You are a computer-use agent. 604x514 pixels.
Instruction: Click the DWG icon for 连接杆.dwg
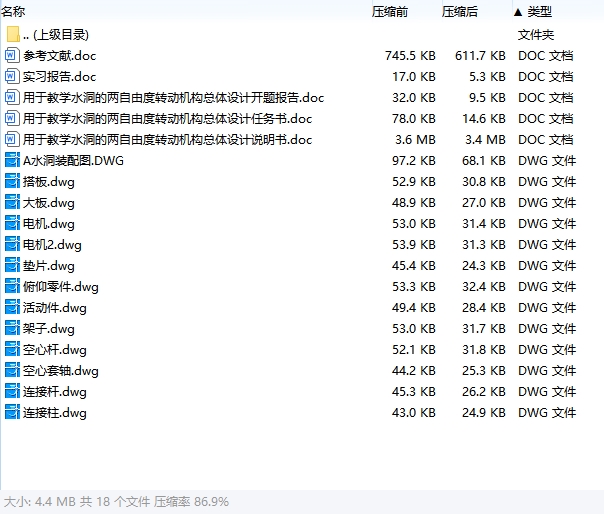[12, 391]
